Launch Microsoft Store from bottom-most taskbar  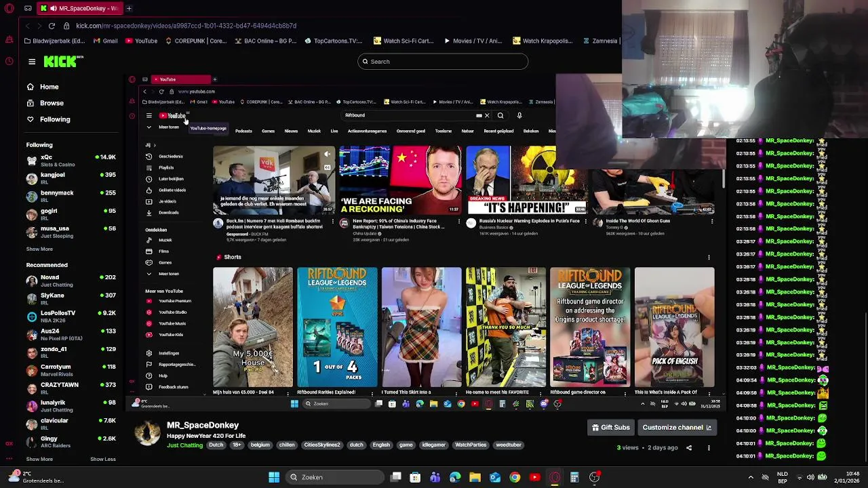(415, 477)
